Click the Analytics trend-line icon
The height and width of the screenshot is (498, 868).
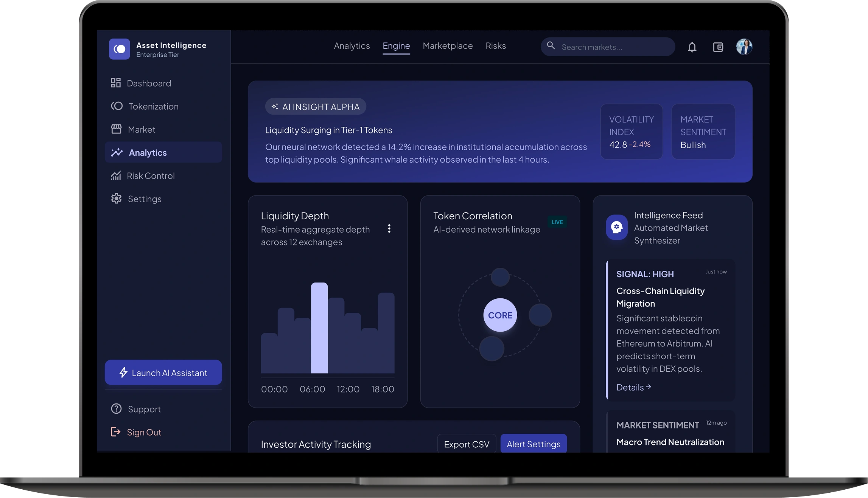(x=117, y=152)
